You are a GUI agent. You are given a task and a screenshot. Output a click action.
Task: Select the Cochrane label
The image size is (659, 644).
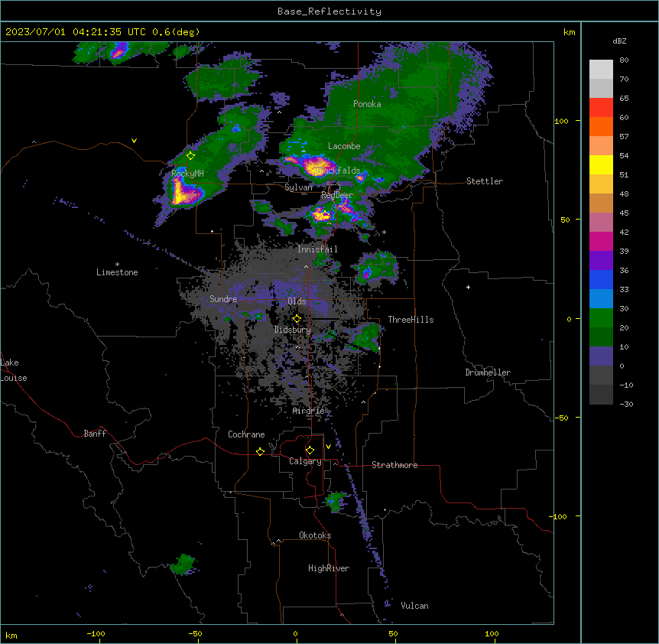(246, 434)
